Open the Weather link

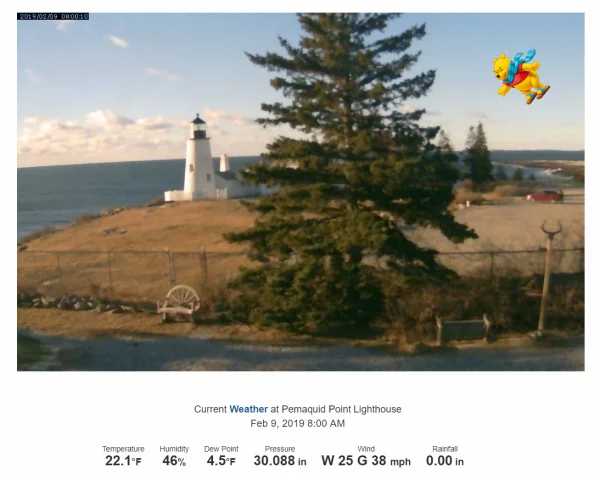pos(248,409)
